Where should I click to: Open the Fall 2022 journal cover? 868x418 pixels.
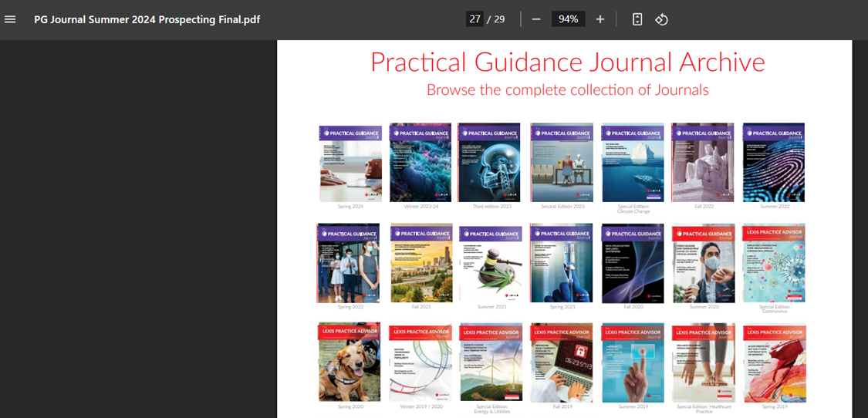[x=702, y=163]
